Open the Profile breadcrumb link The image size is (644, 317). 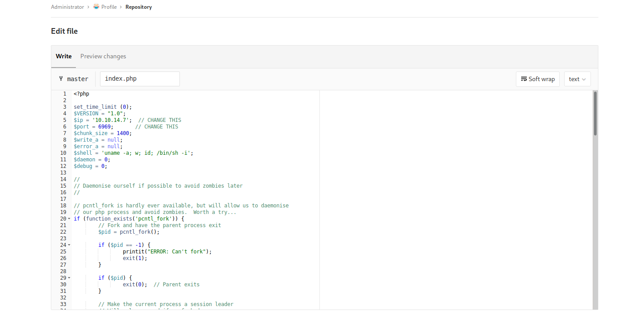tap(109, 7)
